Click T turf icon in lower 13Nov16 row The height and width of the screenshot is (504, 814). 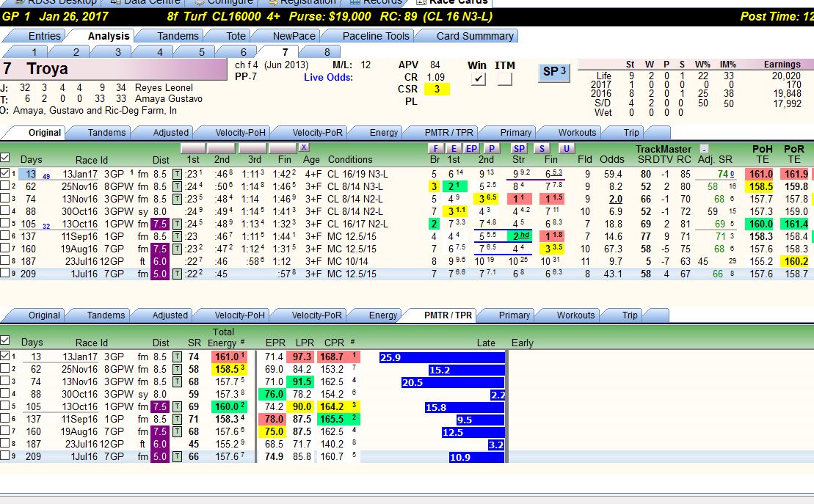click(177, 381)
